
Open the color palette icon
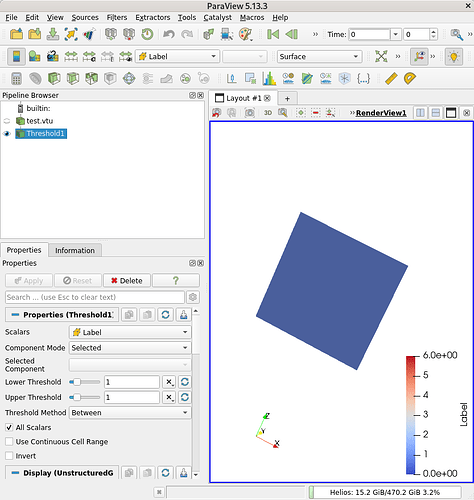(245, 34)
